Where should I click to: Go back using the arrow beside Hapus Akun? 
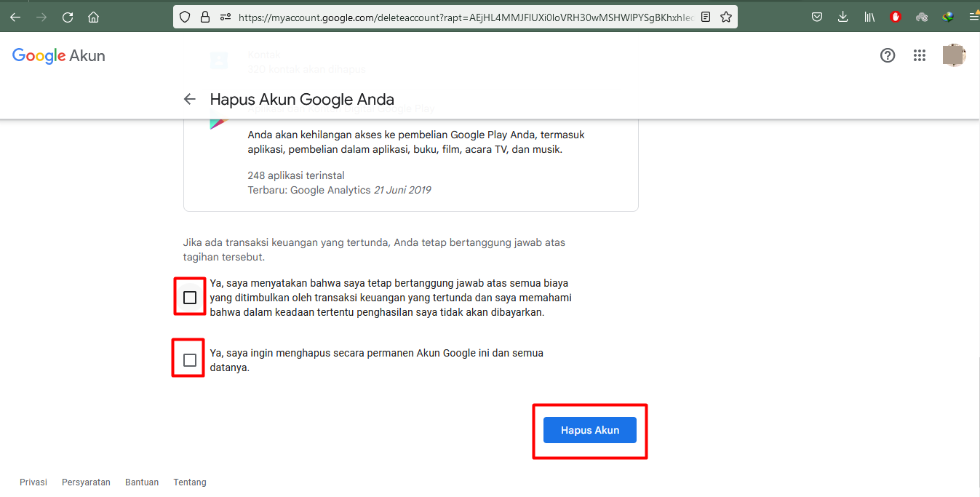click(x=190, y=99)
